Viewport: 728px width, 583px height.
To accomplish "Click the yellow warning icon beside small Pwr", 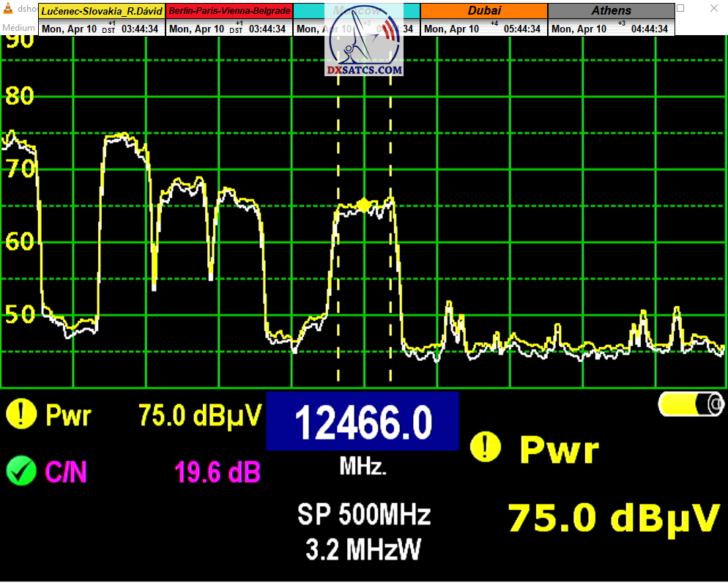I will (x=21, y=415).
